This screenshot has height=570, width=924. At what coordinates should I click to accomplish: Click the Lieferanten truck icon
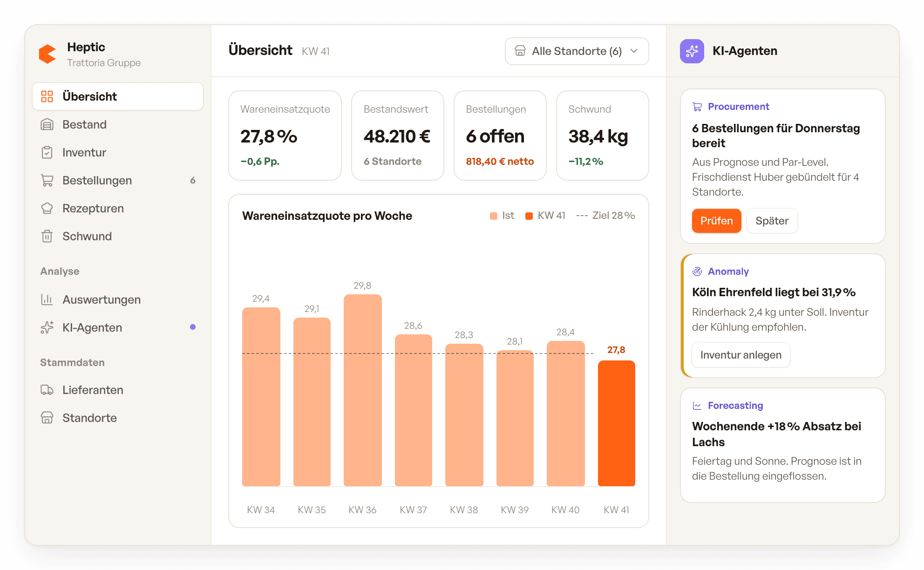coord(47,390)
